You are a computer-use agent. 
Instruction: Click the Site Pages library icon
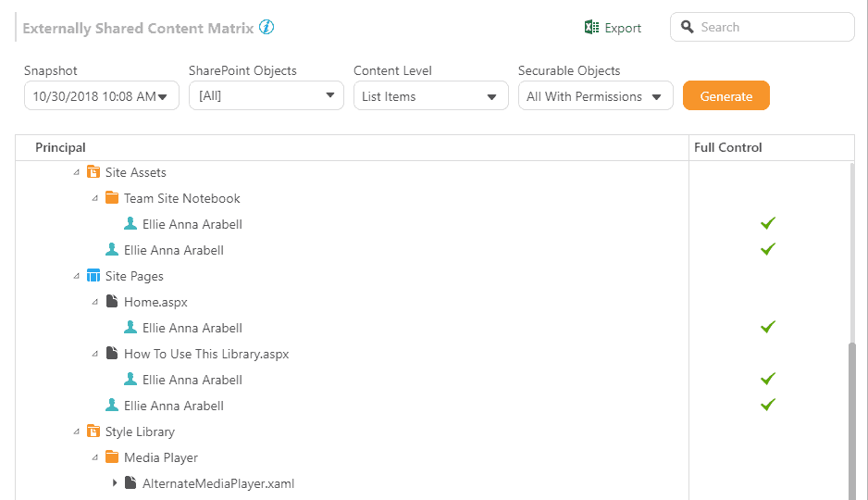tap(93, 276)
